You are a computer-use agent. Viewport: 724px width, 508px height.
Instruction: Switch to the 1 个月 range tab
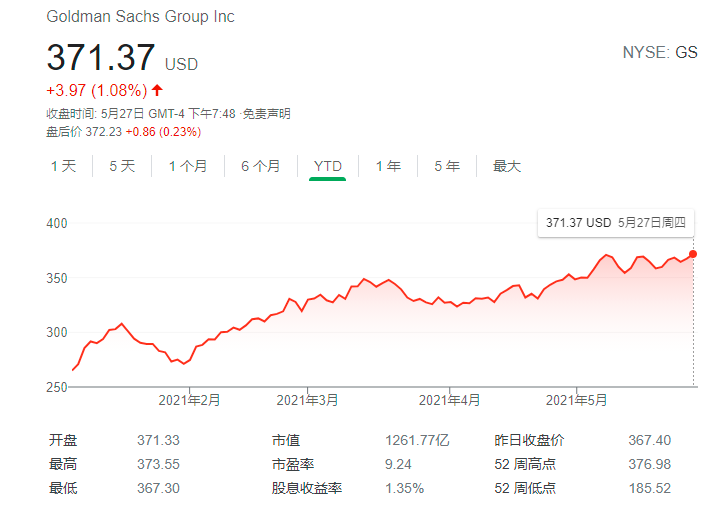click(x=188, y=166)
